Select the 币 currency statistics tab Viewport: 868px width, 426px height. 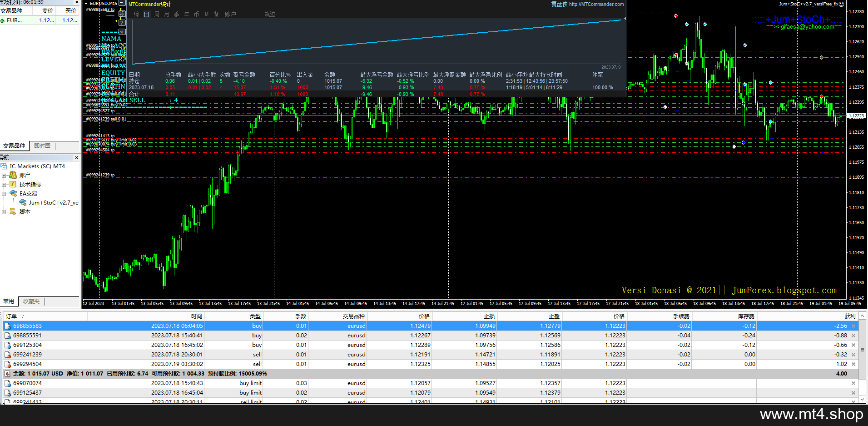click(197, 14)
